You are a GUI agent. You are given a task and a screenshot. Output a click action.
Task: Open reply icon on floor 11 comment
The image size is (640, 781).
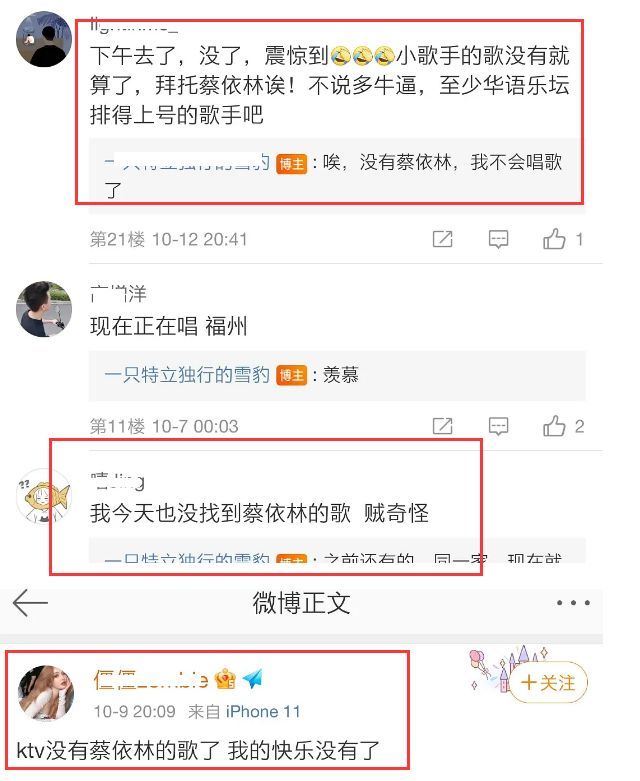pos(498,426)
